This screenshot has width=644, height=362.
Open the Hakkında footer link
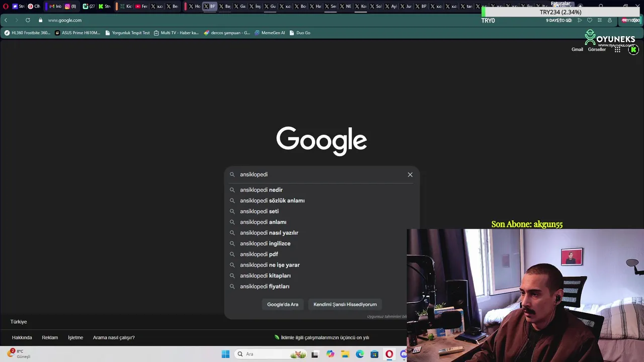coord(22,337)
